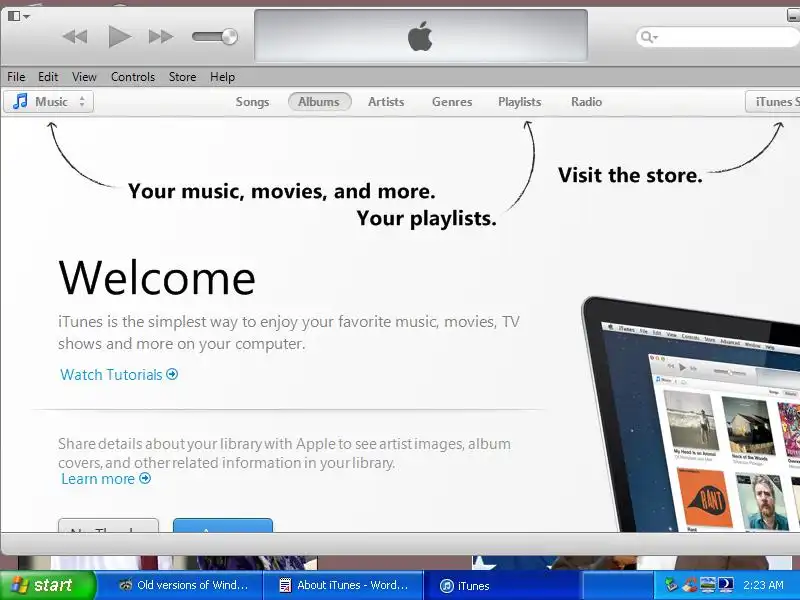Viewport: 800px width, 600px height.
Task: Follow the Learn more link
Action: [98, 479]
